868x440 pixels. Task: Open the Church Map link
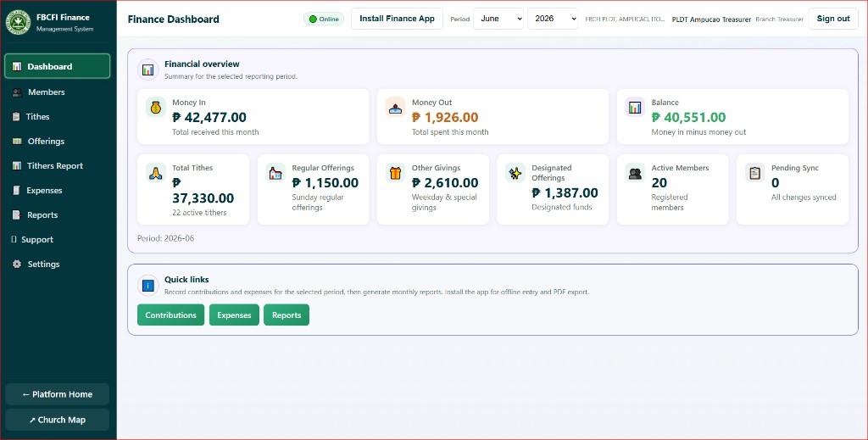58,420
